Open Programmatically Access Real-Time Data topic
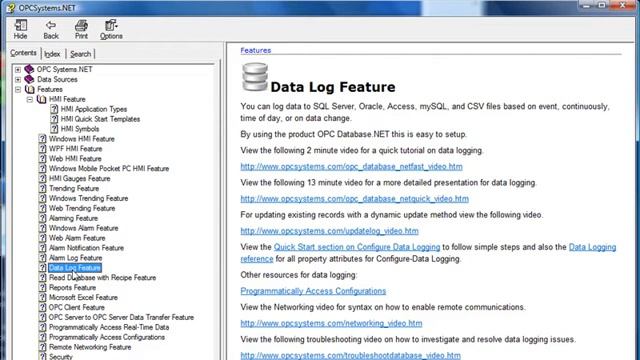Viewport: 640px width, 360px height. click(109, 327)
